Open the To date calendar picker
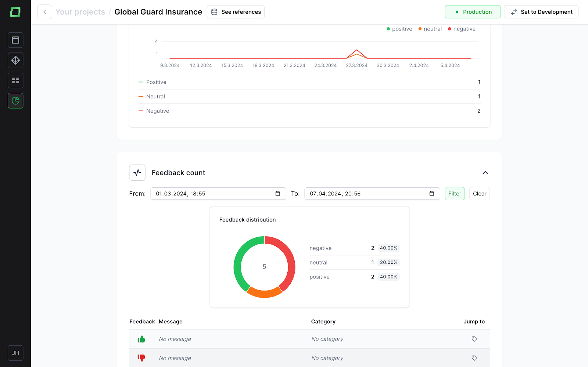Image resolution: width=588 pixels, height=367 pixels. (432, 194)
